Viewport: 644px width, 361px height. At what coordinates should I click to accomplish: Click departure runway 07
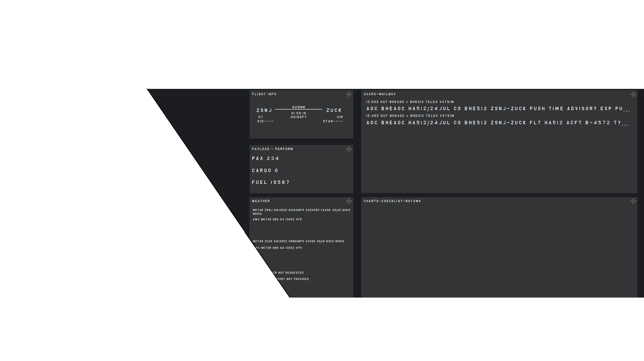click(x=261, y=117)
